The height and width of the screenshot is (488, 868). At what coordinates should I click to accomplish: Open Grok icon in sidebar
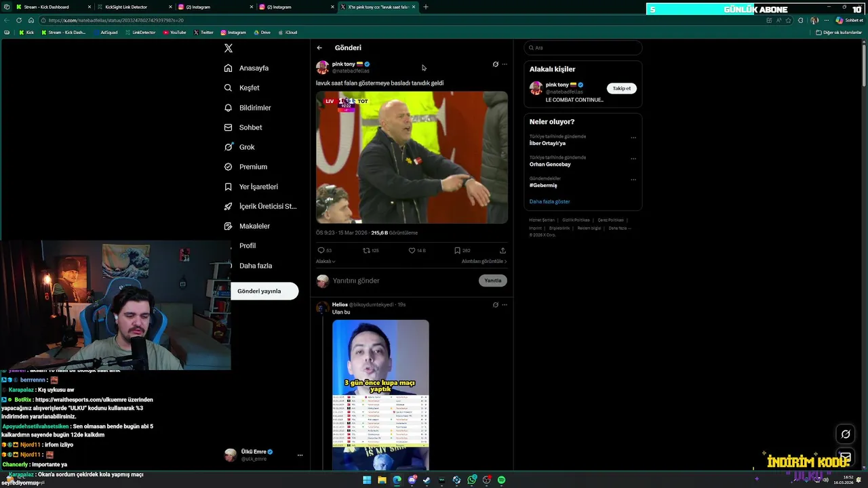point(229,147)
